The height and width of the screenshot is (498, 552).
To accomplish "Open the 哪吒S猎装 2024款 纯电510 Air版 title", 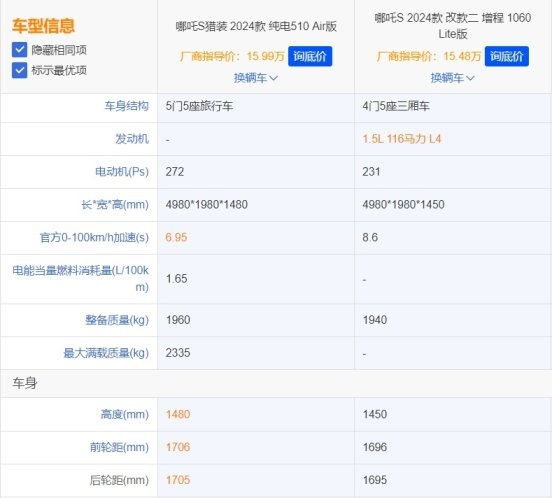I will click(256, 26).
